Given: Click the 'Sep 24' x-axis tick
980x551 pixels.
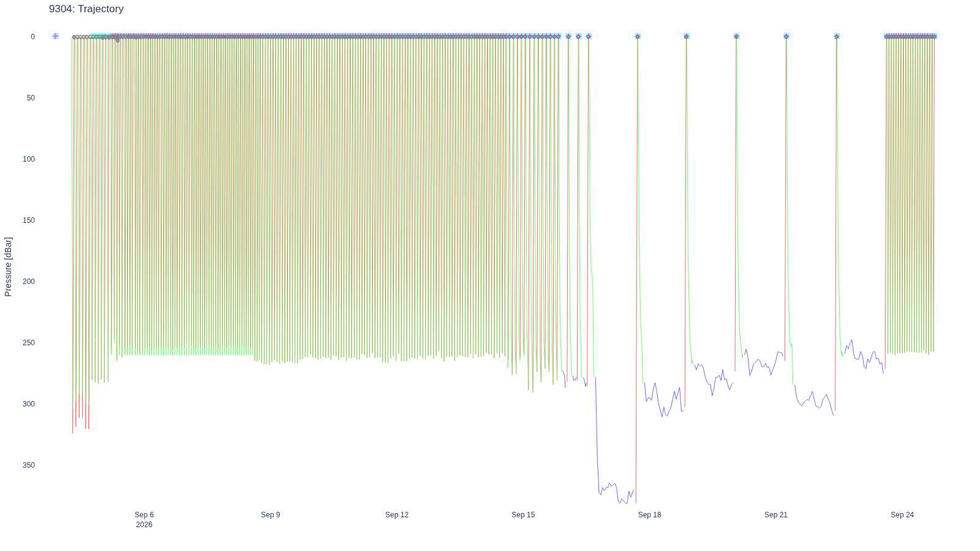Looking at the screenshot, I should click(x=902, y=515).
